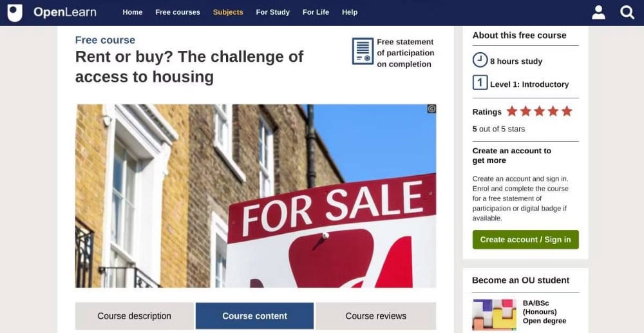The height and width of the screenshot is (333, 644).
Task: Click the clock icon beside 8 hours study
Action: click(480, 60)
